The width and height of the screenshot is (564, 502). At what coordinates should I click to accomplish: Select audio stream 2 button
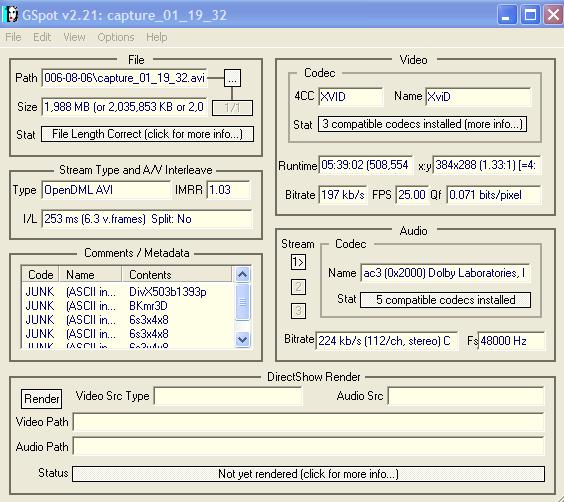coord(298,287)
